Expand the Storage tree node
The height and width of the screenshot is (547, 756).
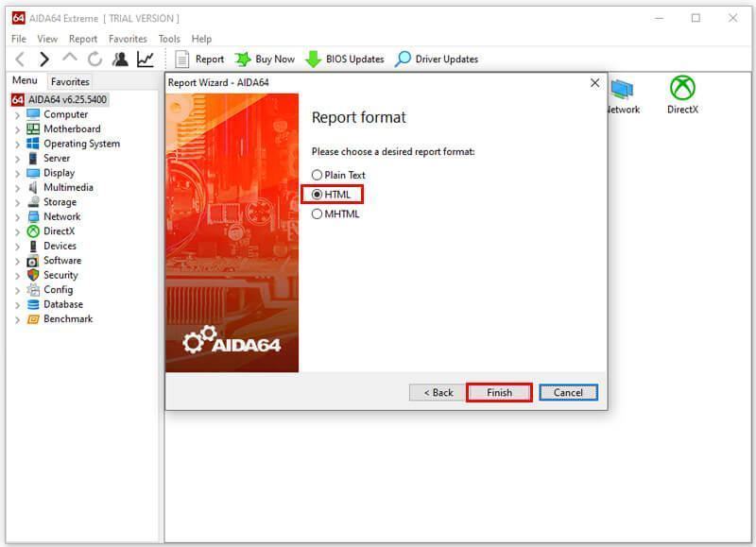[17, 202]
